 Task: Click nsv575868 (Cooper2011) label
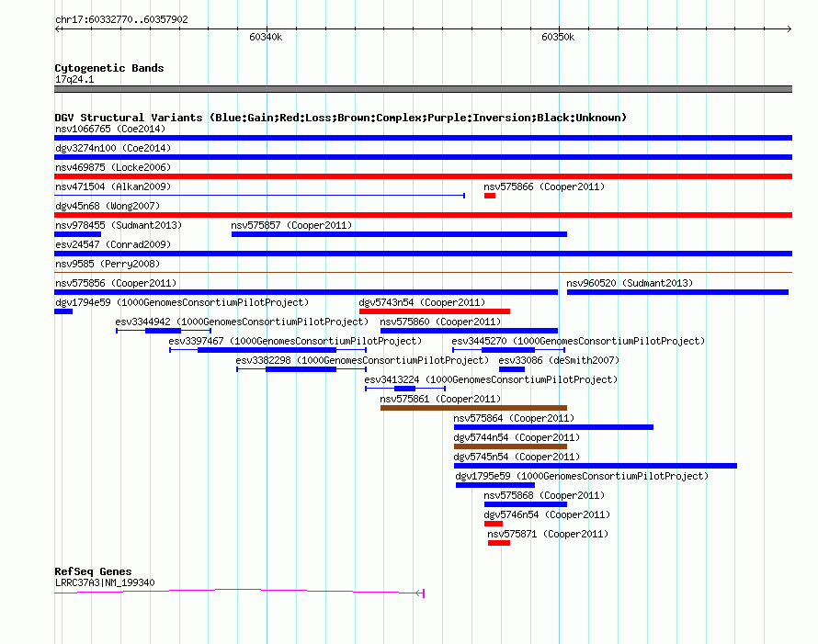pyautogui.click(x=544, y=495)
